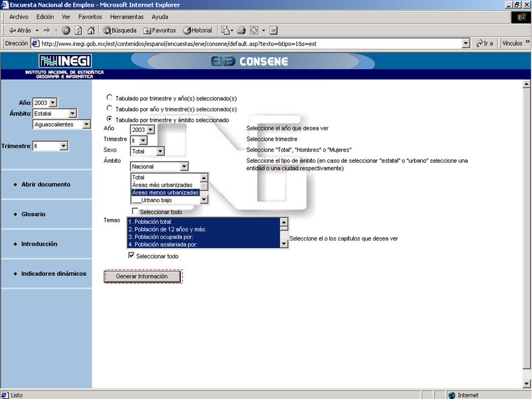Open the home page icon
This screenshot has height=399, width=532.
point(91,30)
